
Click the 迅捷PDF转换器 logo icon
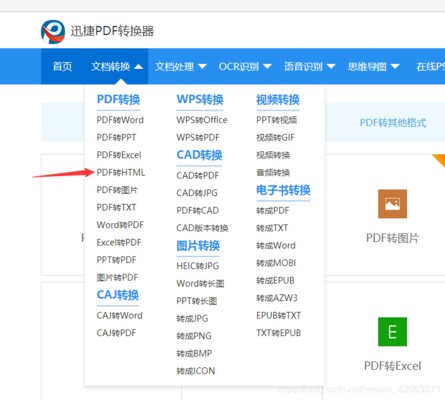[x=53, y=32]
